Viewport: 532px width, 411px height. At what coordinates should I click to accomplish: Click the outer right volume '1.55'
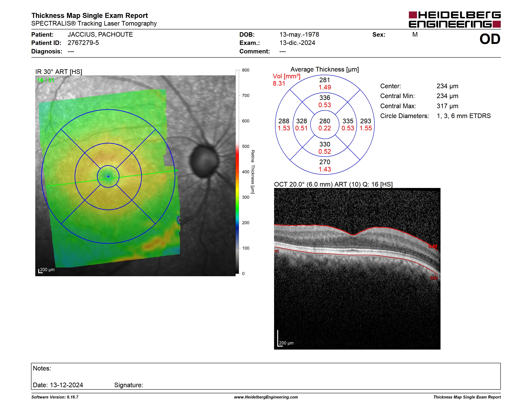(x=366, y=128)
